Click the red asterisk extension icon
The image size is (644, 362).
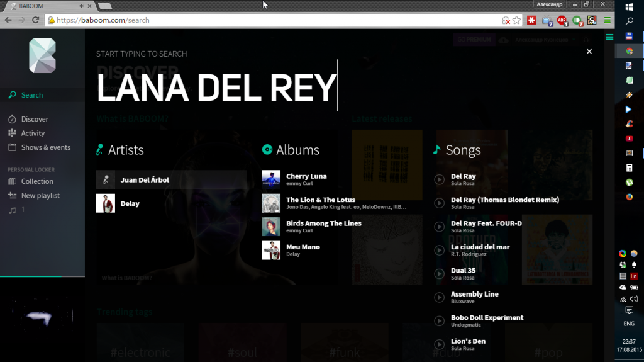point(531,20)
